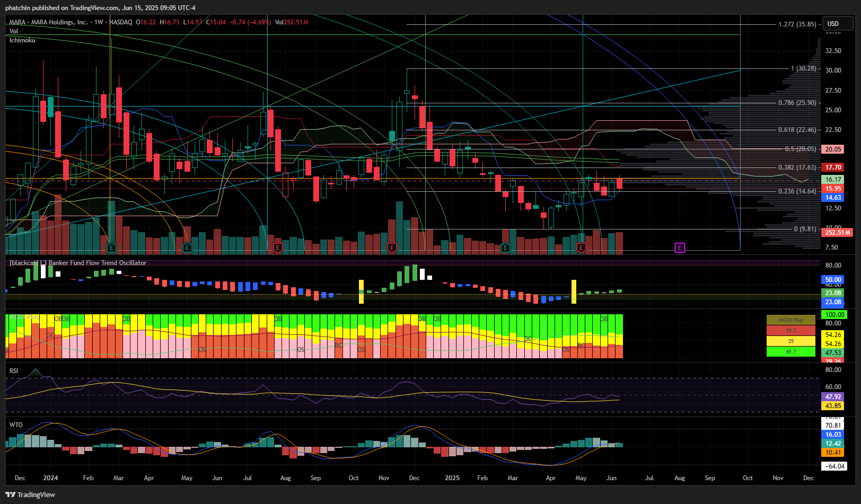Click the red 20.05 price label
The height and width of the screenshot is (504, 861).
833,149
